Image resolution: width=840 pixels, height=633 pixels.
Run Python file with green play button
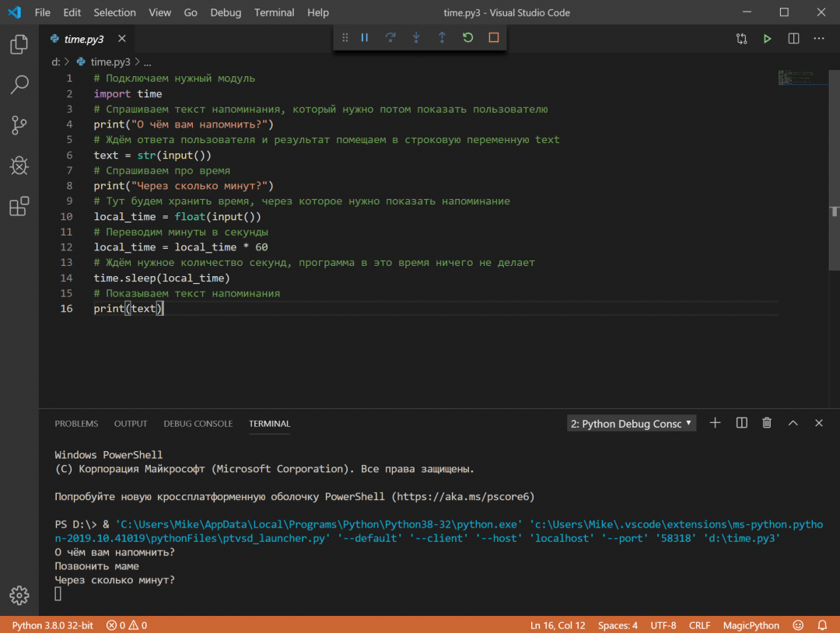coord(767,39)
